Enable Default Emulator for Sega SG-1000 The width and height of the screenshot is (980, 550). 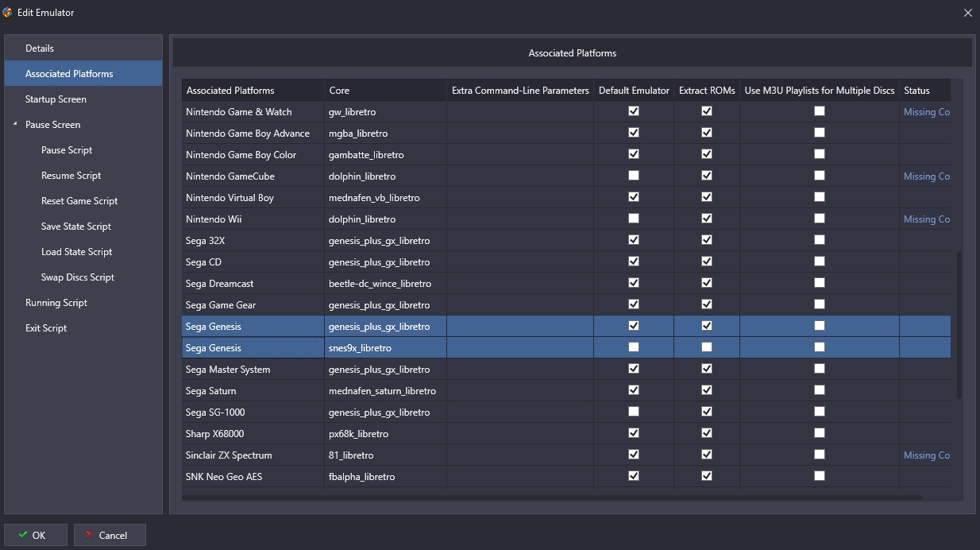634,412
